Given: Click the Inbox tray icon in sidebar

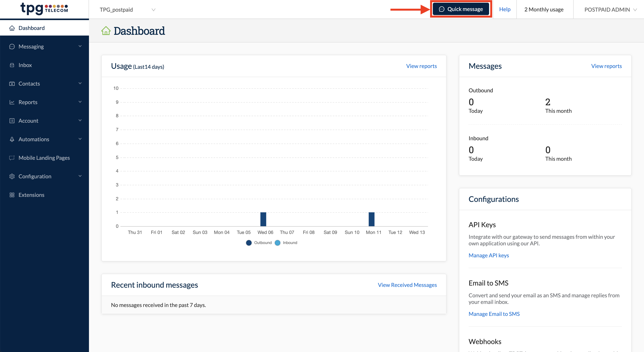Looking at the screenshot, I should point(12,65).
